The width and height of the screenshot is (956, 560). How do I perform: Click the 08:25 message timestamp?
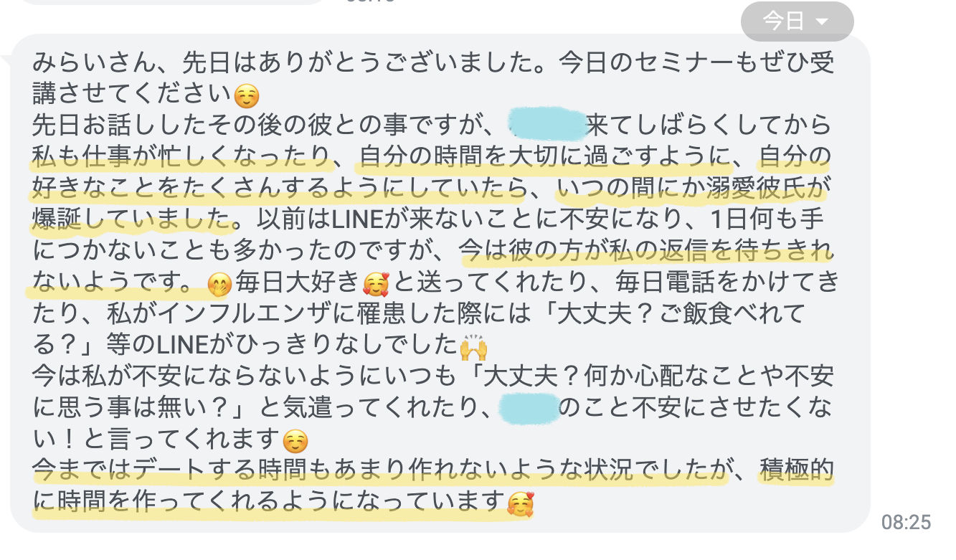(x=906, y=522)
